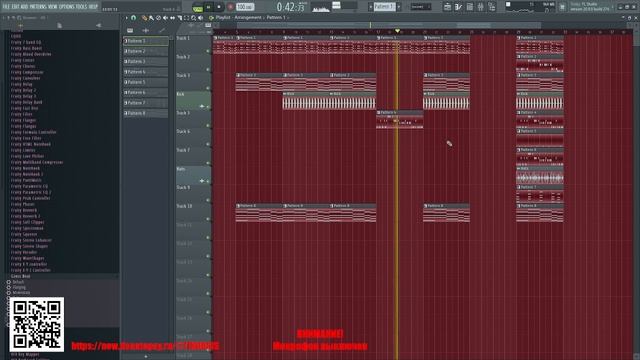
Task: Mute the Kick track
Action: 208,107
